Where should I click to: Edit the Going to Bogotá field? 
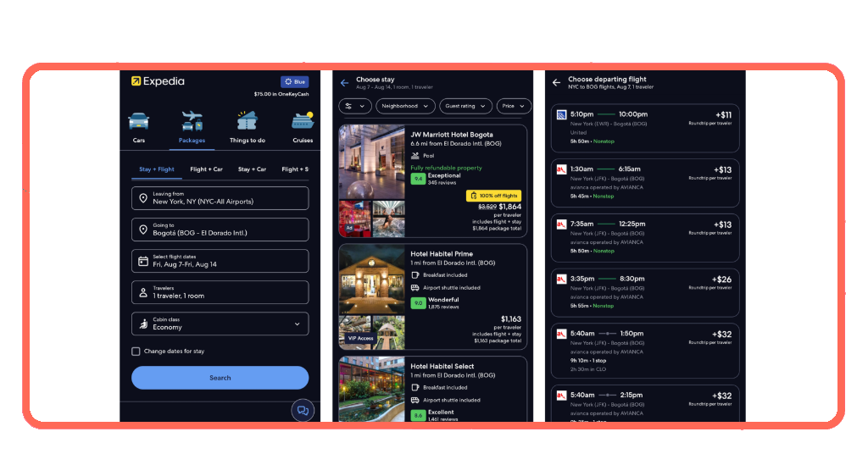coord(220,230)
